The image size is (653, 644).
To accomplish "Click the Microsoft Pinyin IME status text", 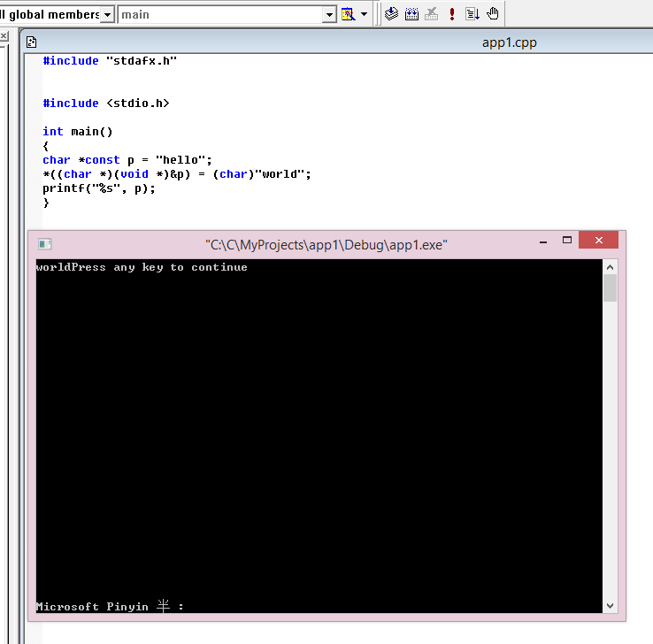I will coord(110,606).
